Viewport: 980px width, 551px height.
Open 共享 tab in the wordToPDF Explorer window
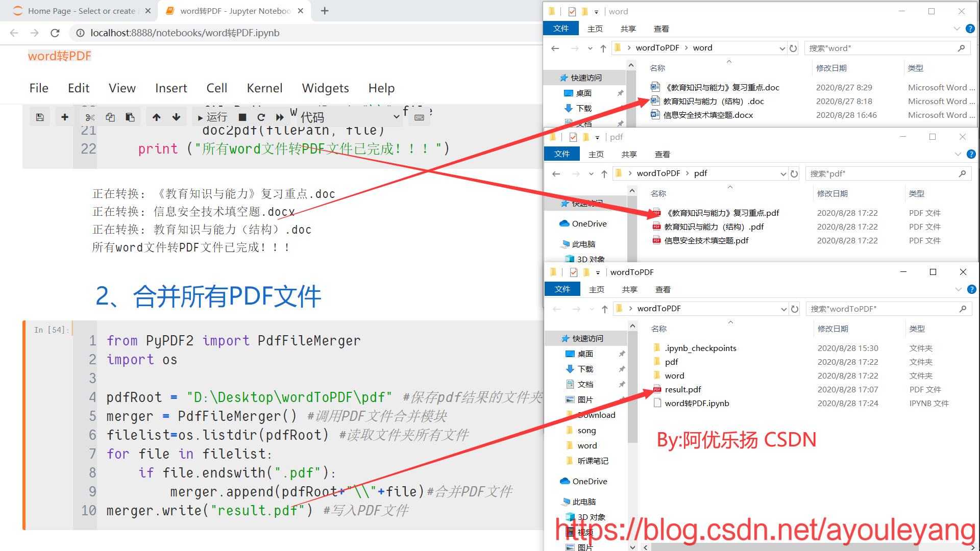(630, 290)
